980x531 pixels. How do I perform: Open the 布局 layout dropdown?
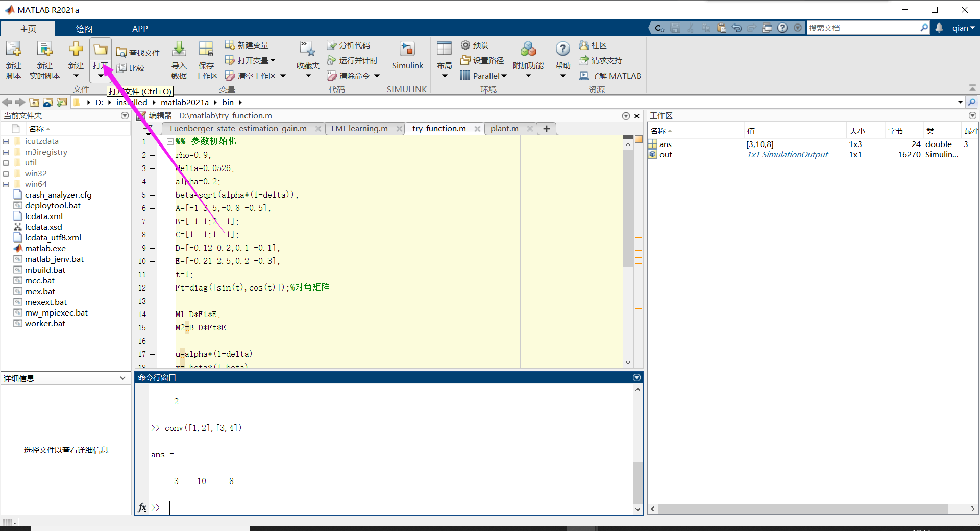click(x=445, y=76)
